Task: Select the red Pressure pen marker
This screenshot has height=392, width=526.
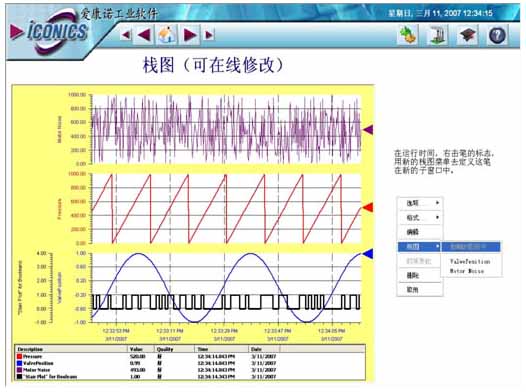Action: point(368,208)
